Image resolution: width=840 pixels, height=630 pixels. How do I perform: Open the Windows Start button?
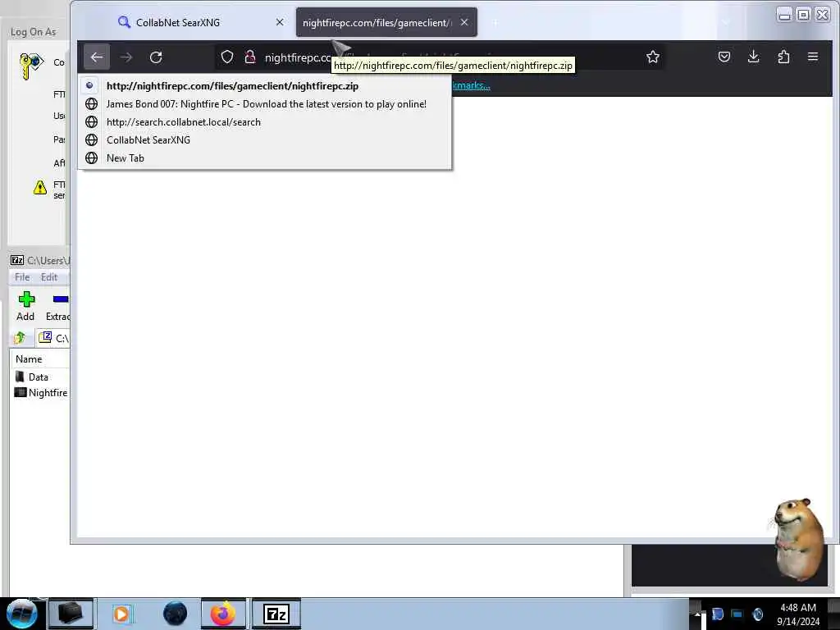pos(21,614)
